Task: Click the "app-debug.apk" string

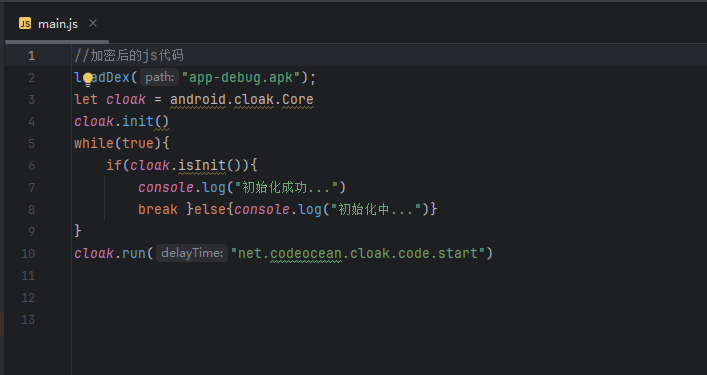Action: point(241,77)
